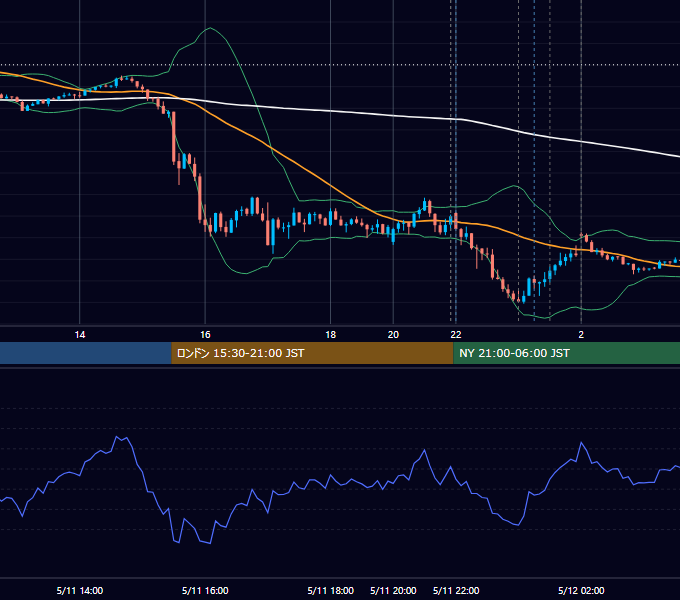Click the 5/11 14:00 date label
This screenshot has width=680, height=600.
tap(80, 590)
